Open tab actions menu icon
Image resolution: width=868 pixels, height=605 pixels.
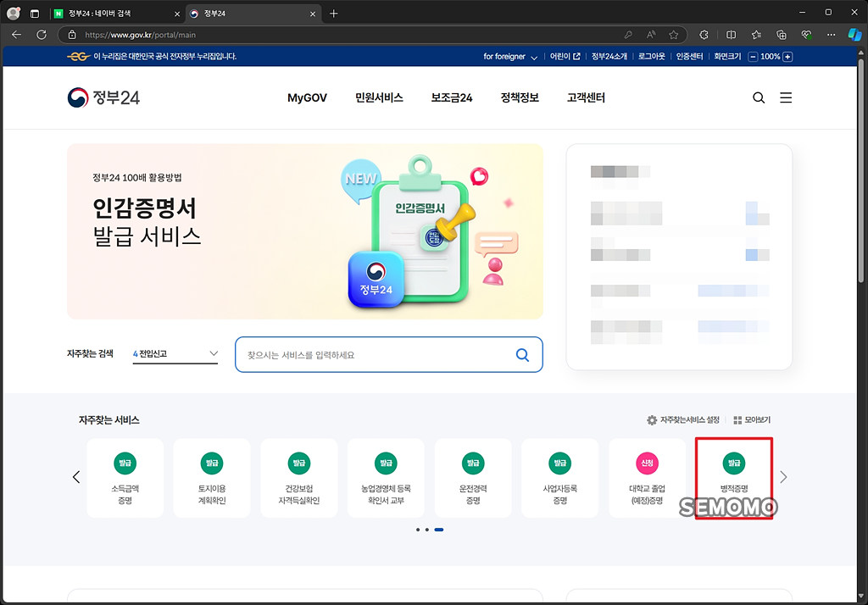pos(34,14)
